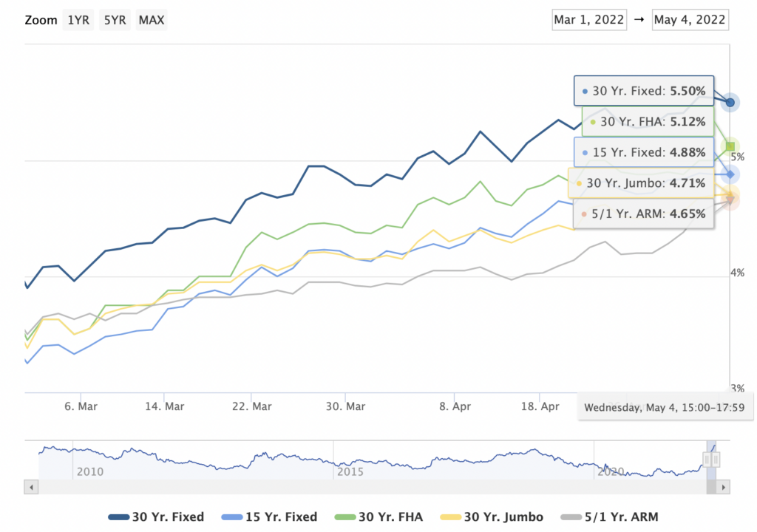
Task: Select the 1YR zoom range
Action: click(78, 20)
